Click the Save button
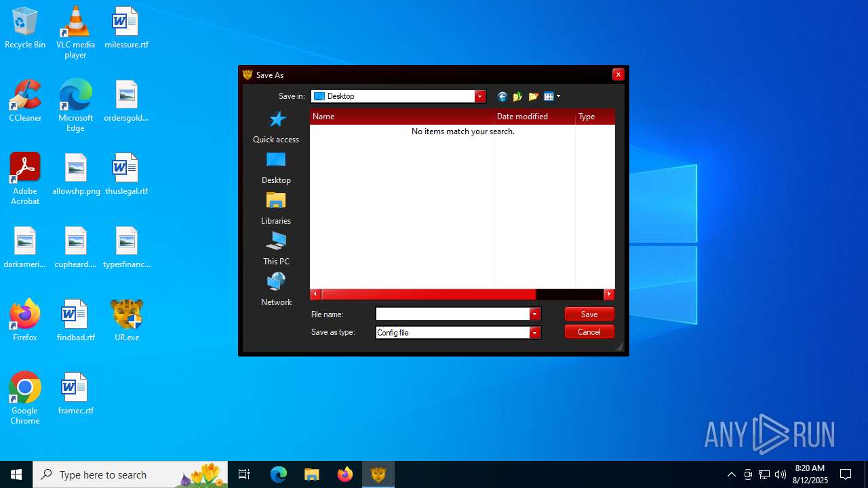This screenshot has width=868, height=488. [x=589, y=314]
